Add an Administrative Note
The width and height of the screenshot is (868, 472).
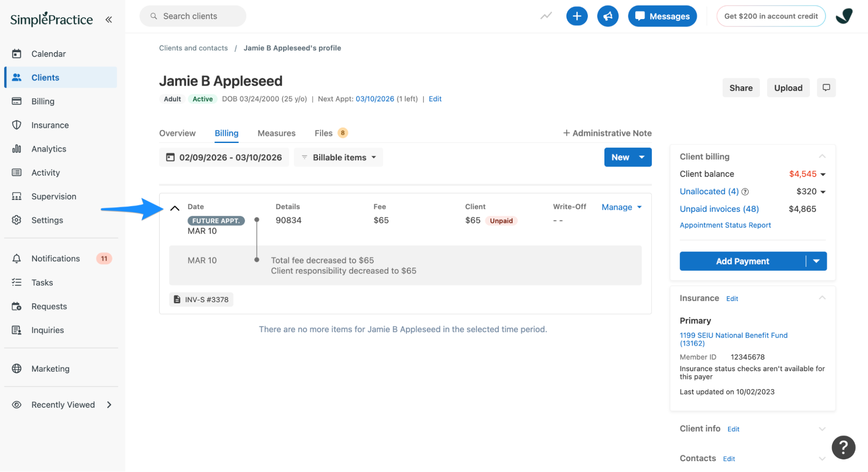[x=607, y=133]
